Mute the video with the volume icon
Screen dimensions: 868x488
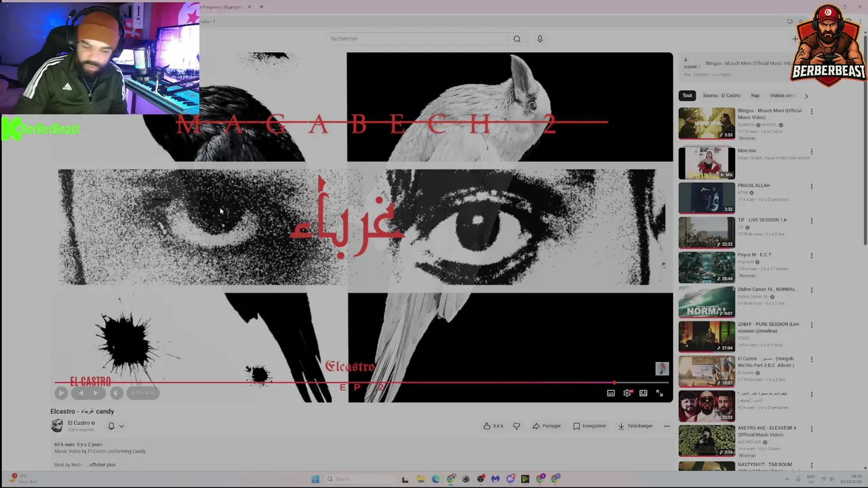(x=116, y=392)
